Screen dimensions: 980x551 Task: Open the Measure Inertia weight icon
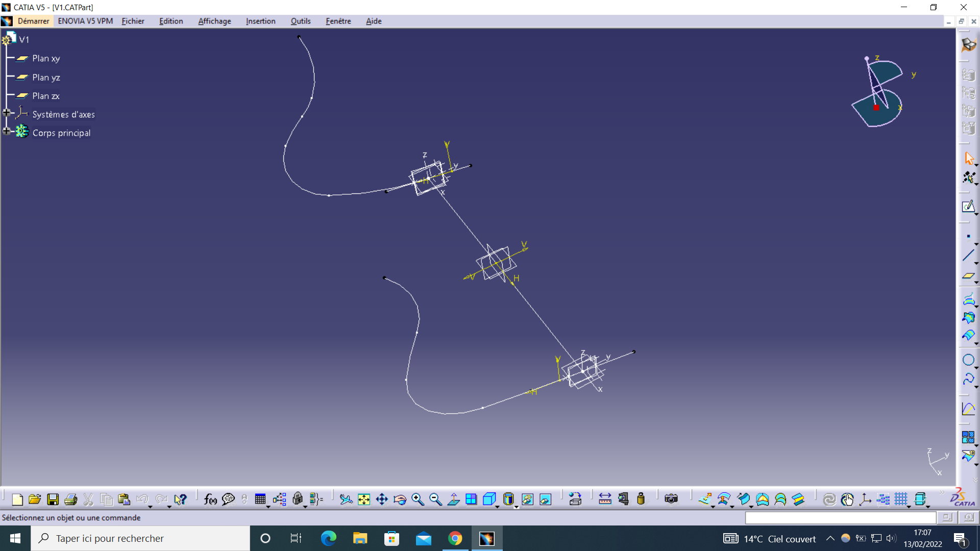coord(641,499)
